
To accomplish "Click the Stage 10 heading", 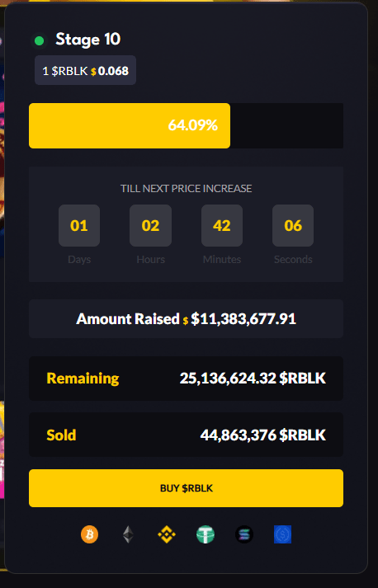I will coord(87,40).
